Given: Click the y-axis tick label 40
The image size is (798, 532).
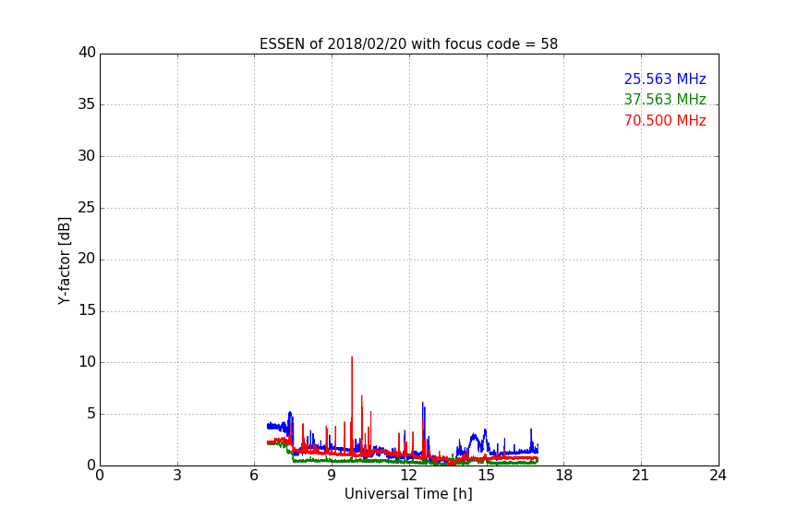Looking at the screenshot, I should 87,53.
